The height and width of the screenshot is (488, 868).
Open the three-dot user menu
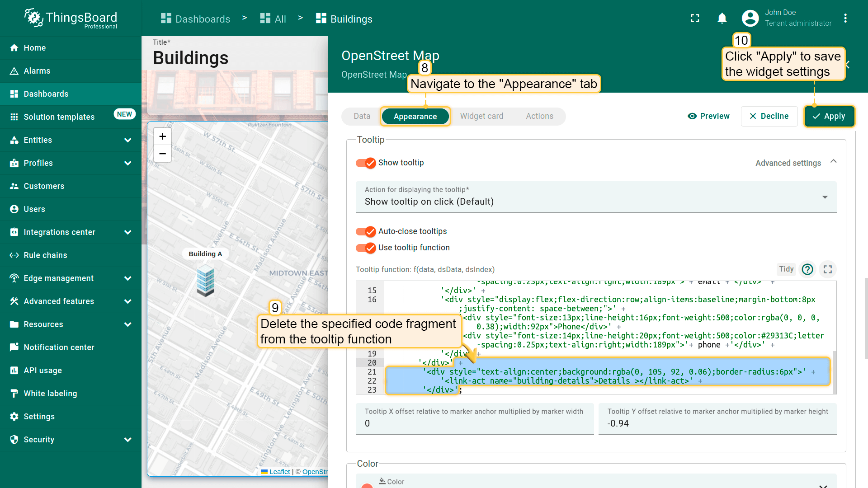coord(845,19)
